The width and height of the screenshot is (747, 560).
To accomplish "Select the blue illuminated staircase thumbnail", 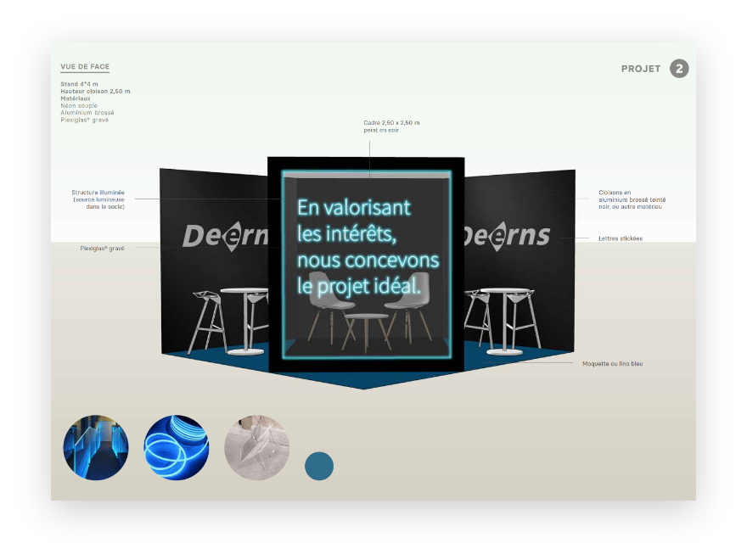I will point(96,447).
